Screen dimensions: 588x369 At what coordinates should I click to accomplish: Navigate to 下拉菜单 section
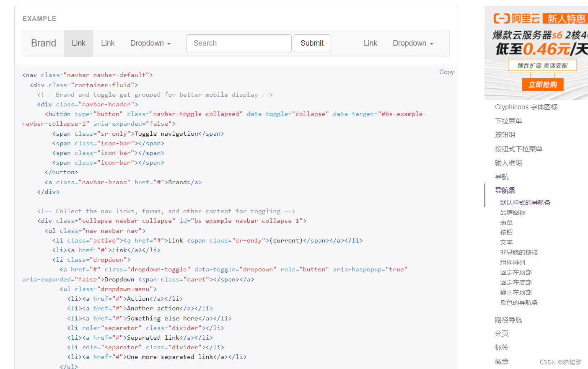[508, 121]
